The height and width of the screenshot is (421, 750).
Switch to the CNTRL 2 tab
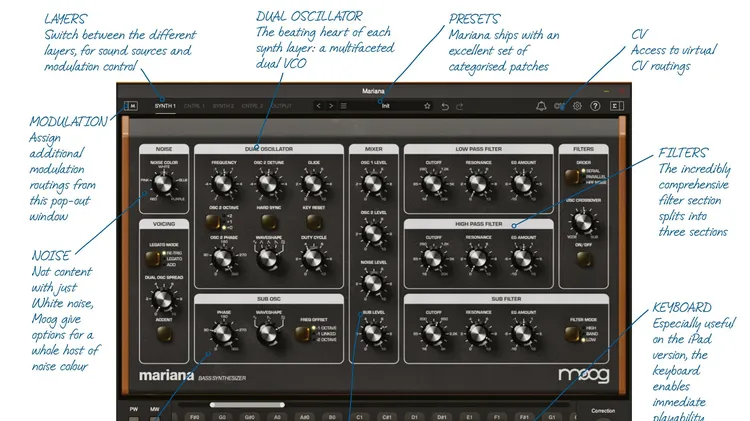pyautogui.click(x=253, y=106)
